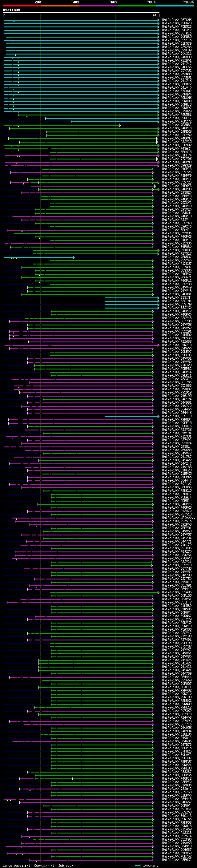Click the UniRef100_Q40185 label

176,467
